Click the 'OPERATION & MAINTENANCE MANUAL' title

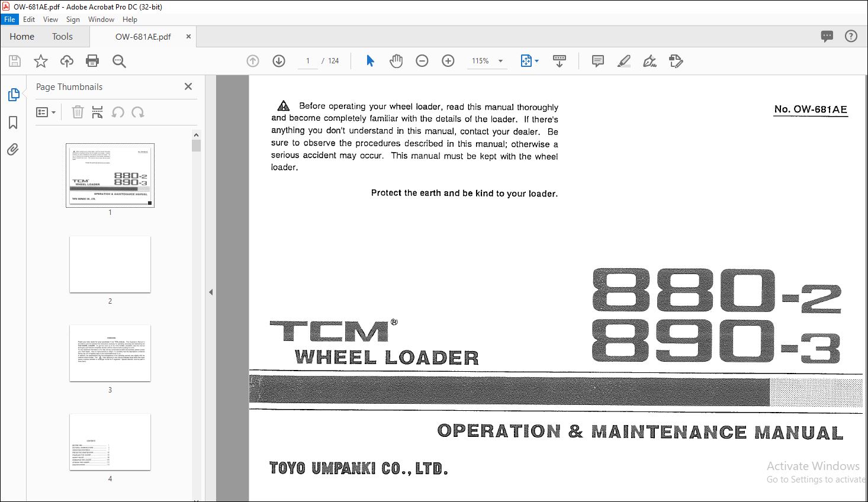tap(640, 432)
